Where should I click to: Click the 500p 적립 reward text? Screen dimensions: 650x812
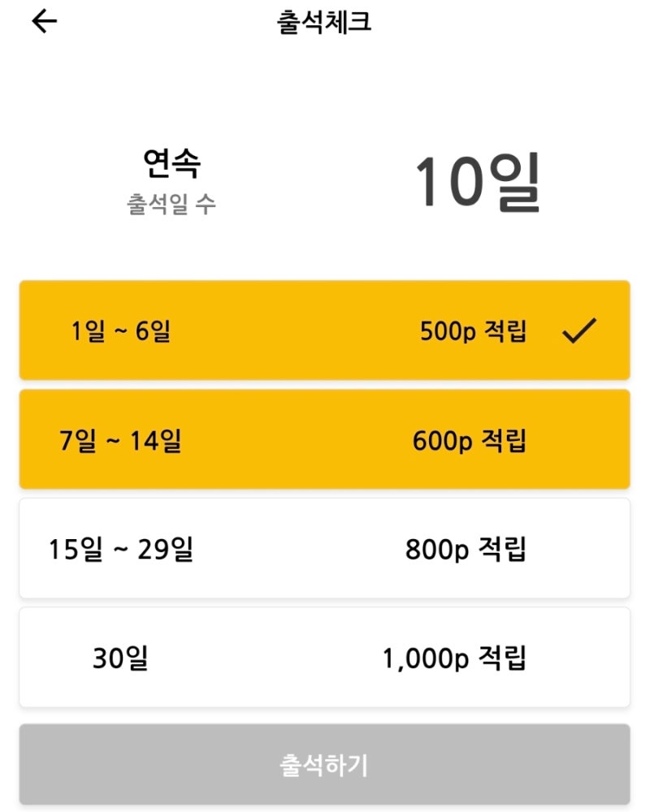tap(473, 331)
